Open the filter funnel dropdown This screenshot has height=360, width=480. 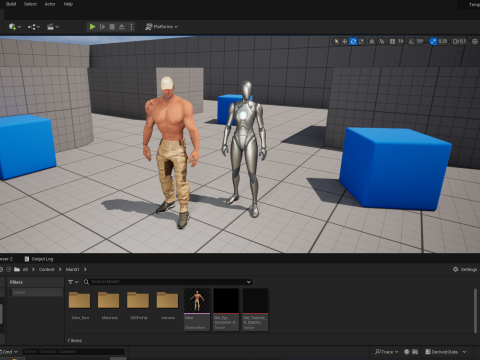click(73, 282)
